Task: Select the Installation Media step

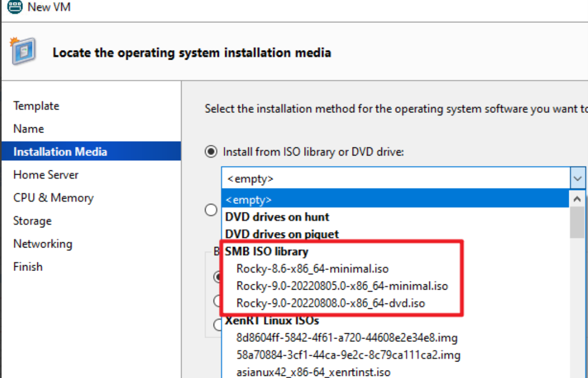Action: (x=60, y=152)
